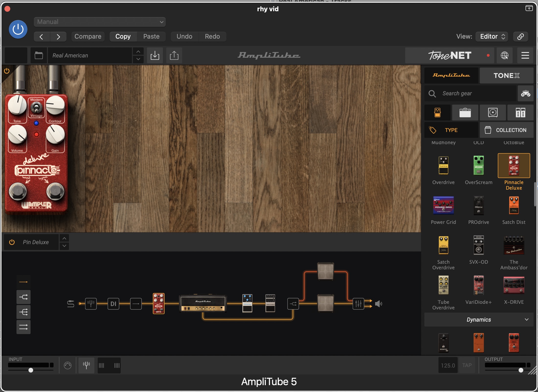Open the preset browser folder icon
This screenshot has height=392, width=538.
39,55
